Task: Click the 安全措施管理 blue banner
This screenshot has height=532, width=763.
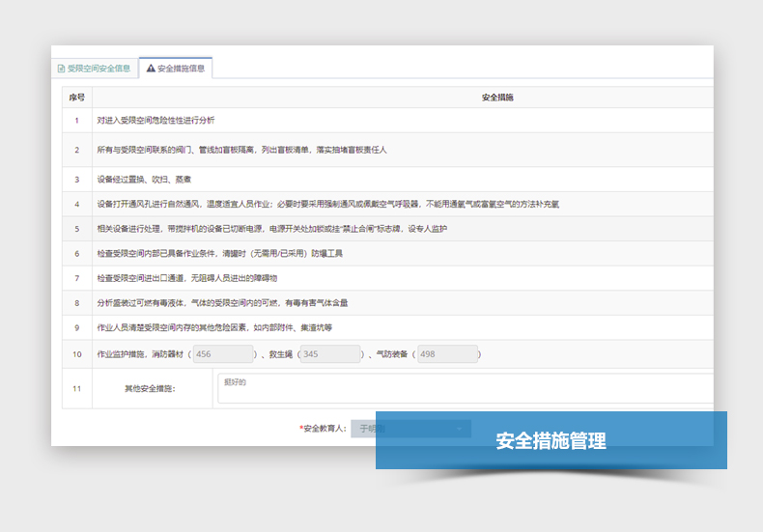Action: pyautogui.click(x=551, y=440)
